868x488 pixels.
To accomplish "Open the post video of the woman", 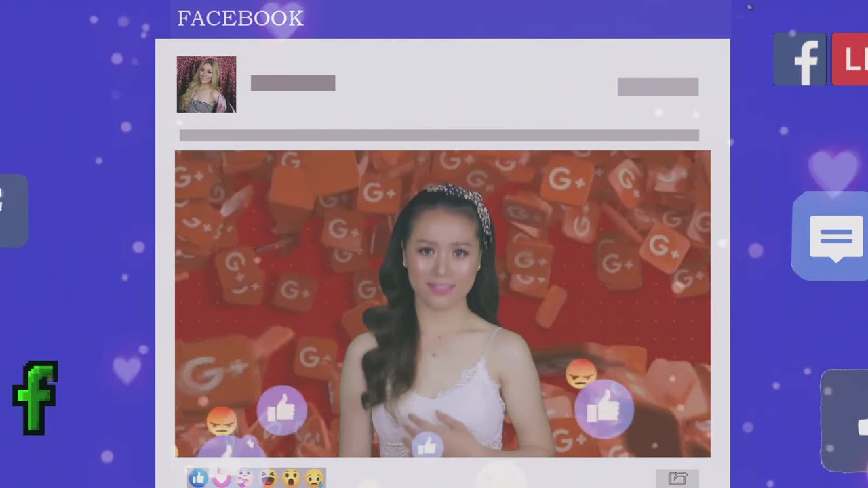I will tap(443, 304).
